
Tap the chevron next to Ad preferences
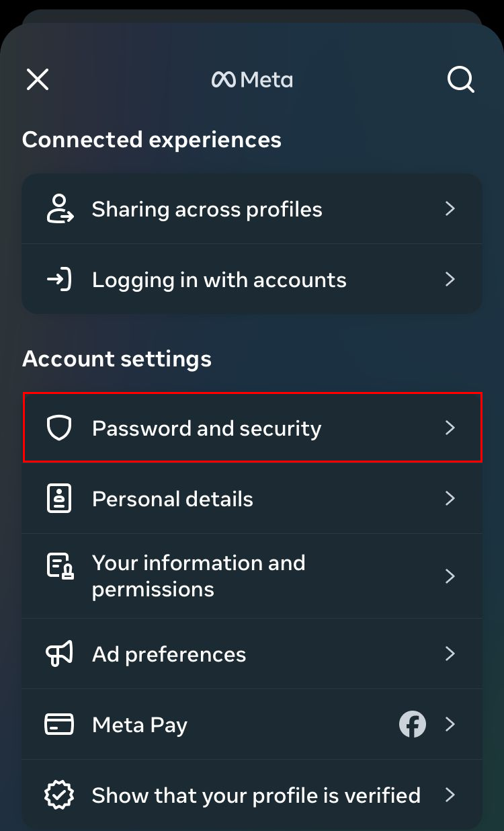450,654
